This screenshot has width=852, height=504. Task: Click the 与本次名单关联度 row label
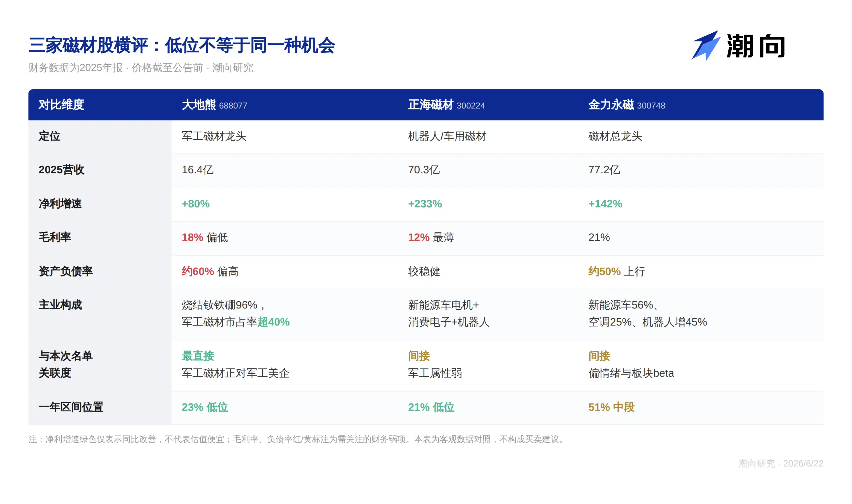tap(66, 365)
